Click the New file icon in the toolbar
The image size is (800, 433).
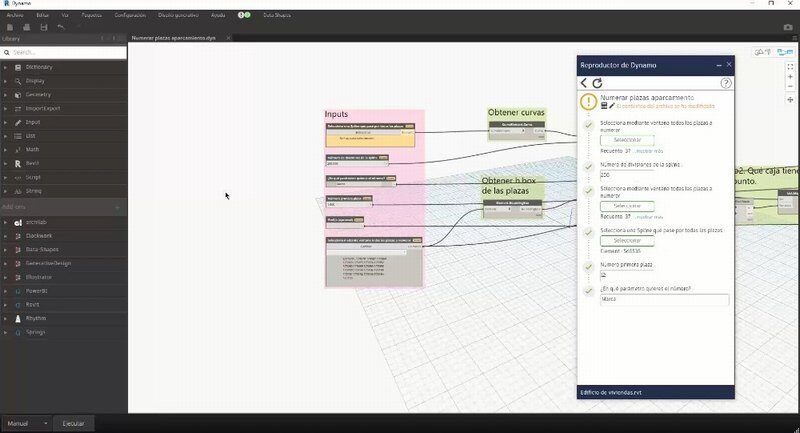pos(8,27)
